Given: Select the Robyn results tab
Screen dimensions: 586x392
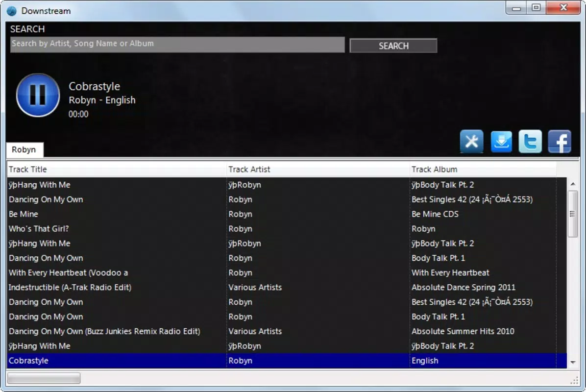Looking at the screenshot, I should click(24, 149).
